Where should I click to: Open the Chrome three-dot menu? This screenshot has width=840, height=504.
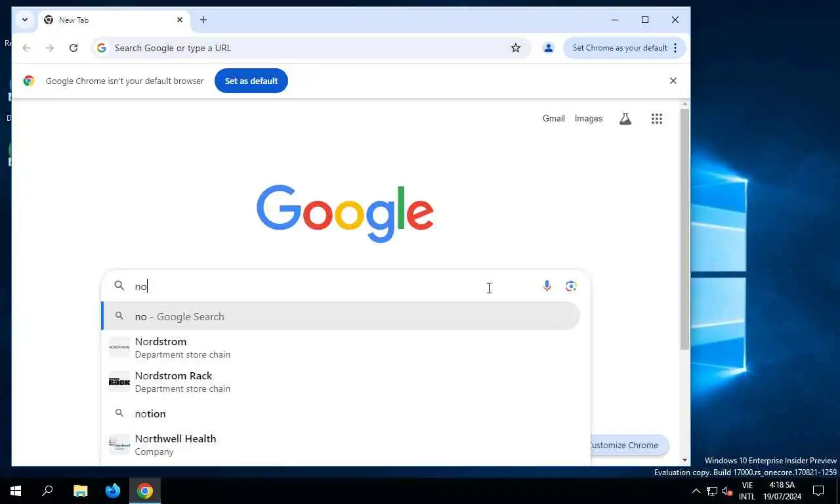[675, 48]
